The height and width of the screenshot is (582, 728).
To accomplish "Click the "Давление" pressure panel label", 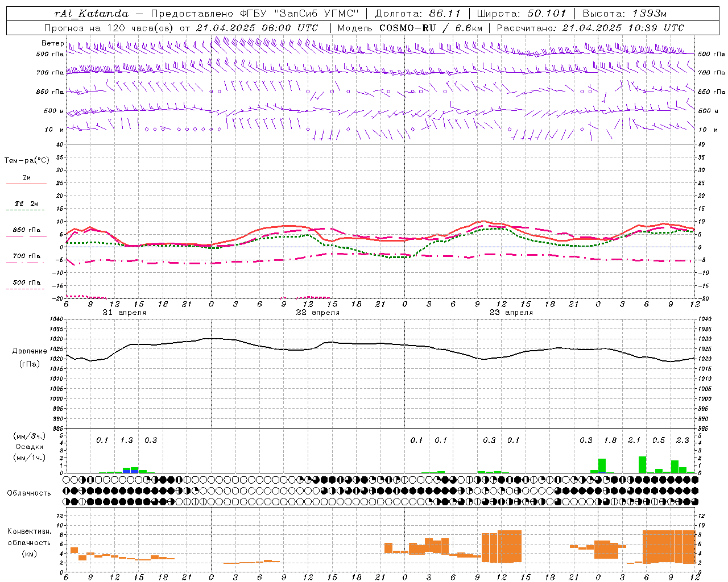I will 30,351.
